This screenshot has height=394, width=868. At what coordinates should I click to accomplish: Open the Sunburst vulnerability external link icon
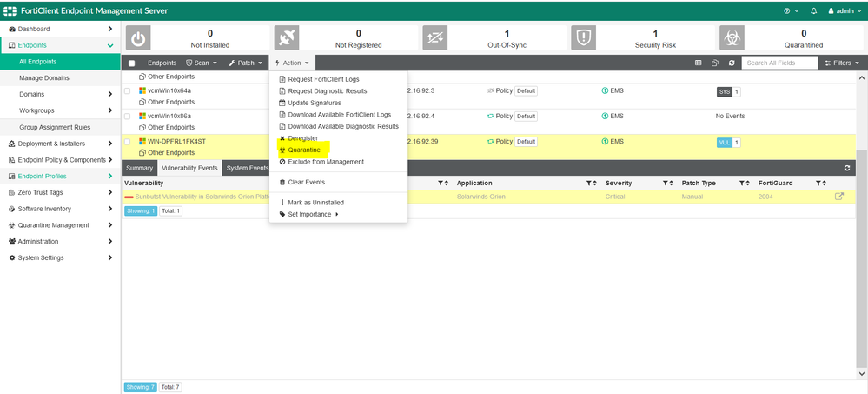839,197
